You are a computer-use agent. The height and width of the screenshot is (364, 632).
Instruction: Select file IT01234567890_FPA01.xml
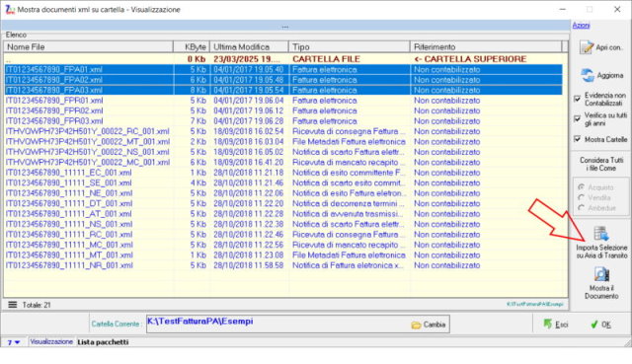[x=283, y=69]
